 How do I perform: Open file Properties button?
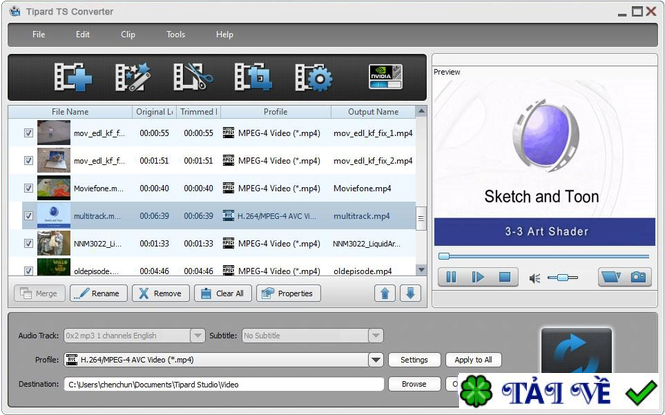pos(288,293)
